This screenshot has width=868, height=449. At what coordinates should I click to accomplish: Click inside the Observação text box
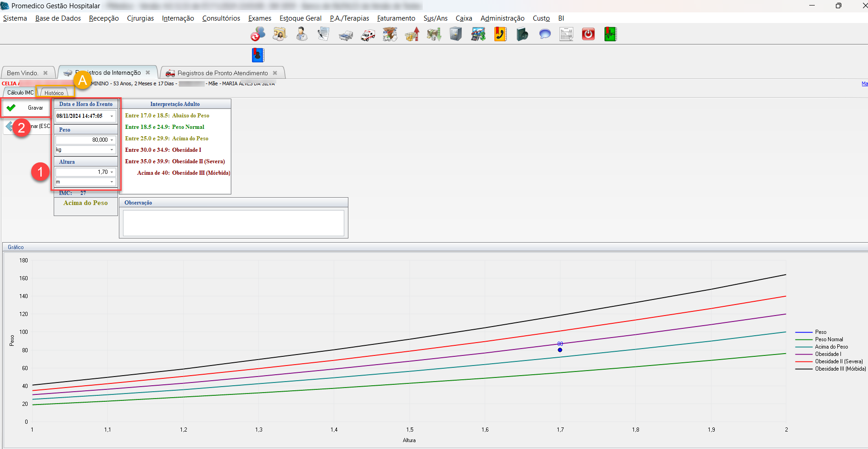point(233,223)
